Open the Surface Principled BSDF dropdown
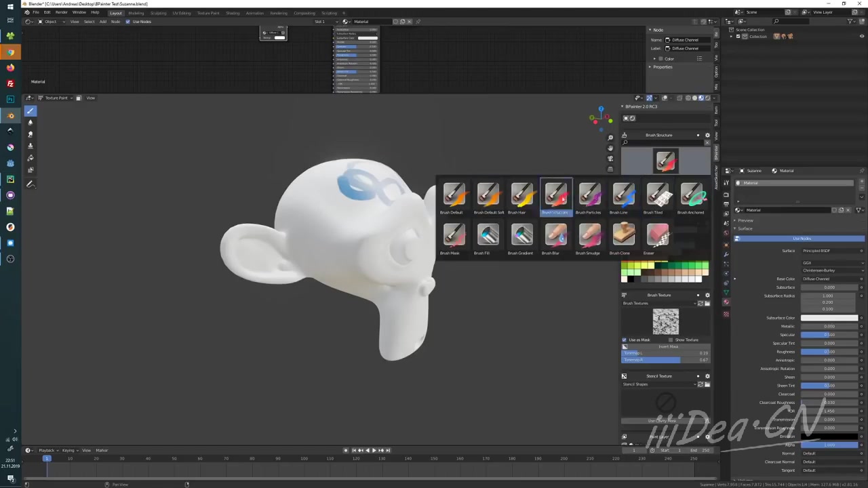Screen dimensions: 868x488 point(829,251)
